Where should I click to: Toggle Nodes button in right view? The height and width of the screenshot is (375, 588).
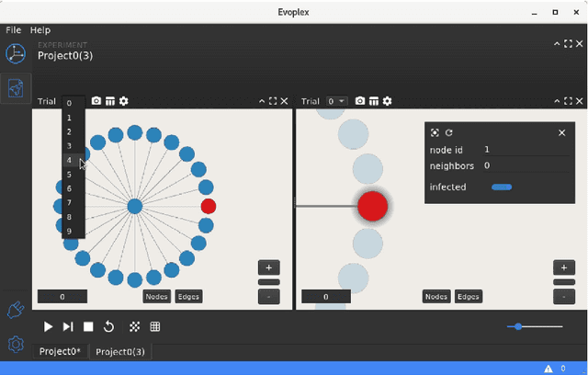(436, 297)
